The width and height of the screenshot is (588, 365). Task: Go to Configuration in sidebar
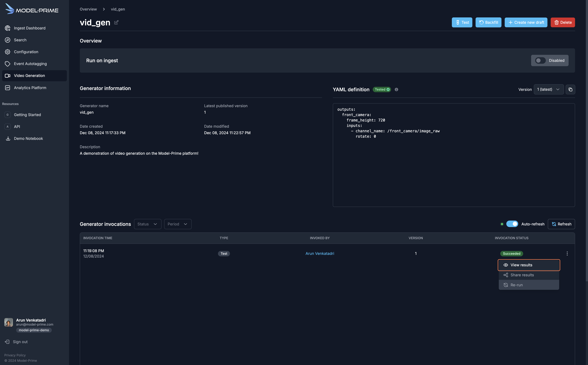point(34,52)
